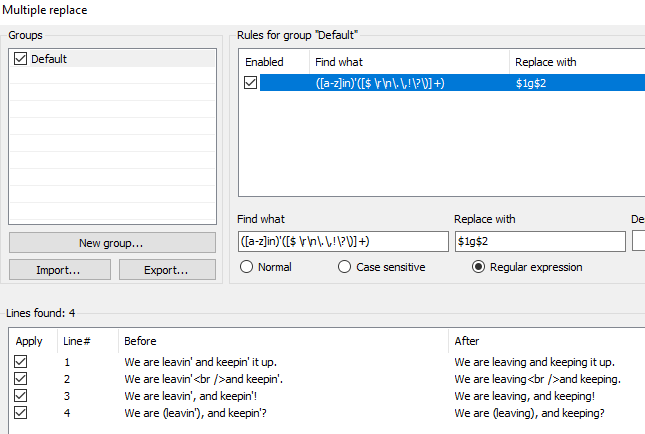
Task: Select the Case sensitive radio option
Action: [x=345, y=267]
